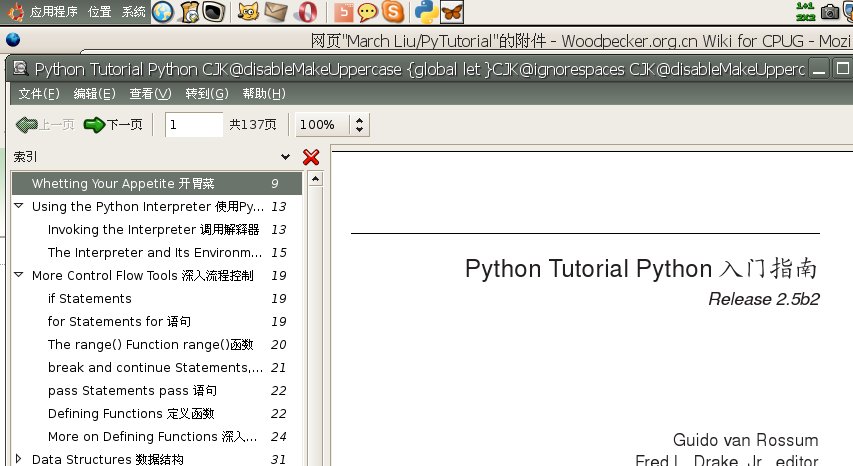The width and height of the screenshot is (853, 466).
Task: Collapse the Using the Python Interpreter section
Action: coord(18,206)
